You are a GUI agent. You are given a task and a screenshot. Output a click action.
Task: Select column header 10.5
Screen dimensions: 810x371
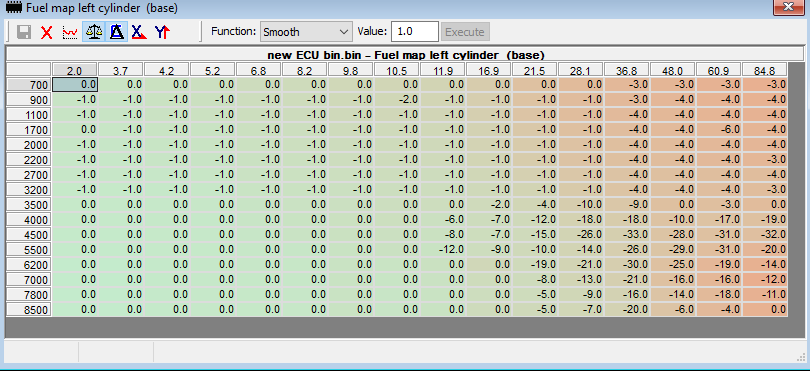click(397, 70)
